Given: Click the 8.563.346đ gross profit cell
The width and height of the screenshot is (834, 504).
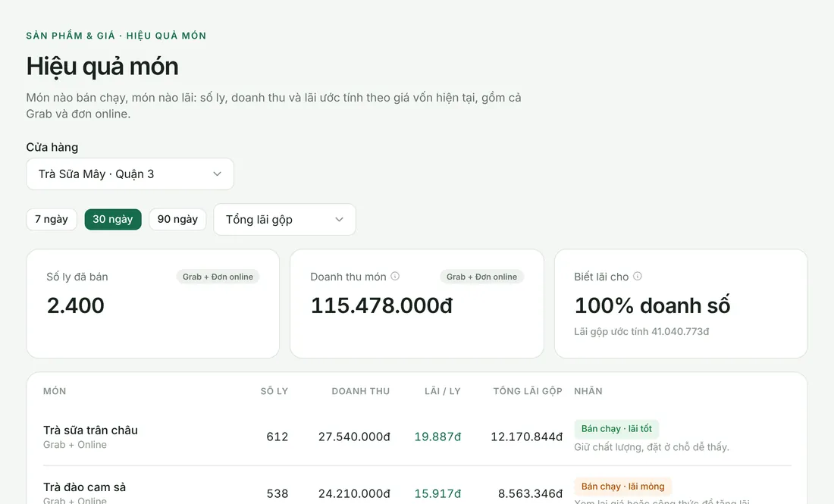Looking at the screenshot, I should tap(530, 494).
